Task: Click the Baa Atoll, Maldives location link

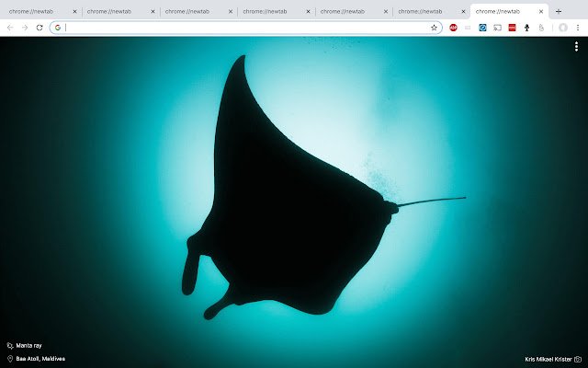Action: pos(40,359)
